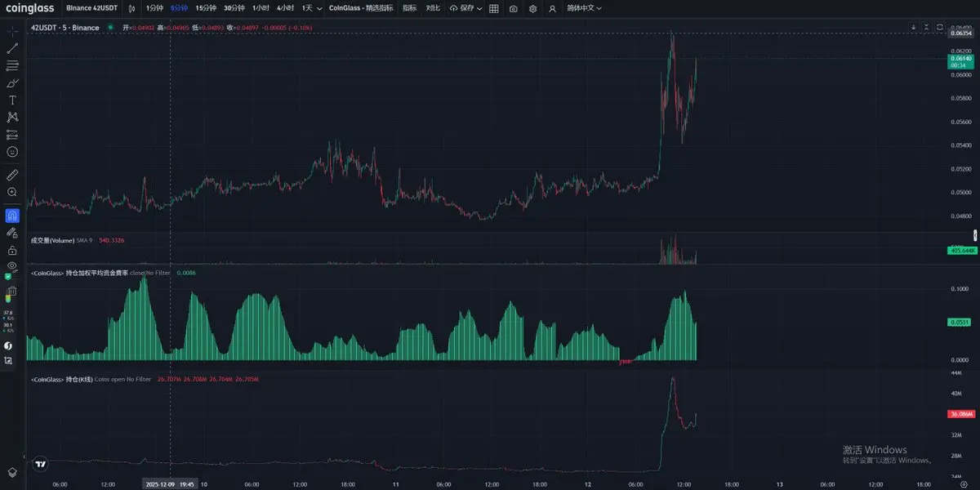Select the brush drawing tool
The height and width of the screenshot is (490, 980).
(x=12, y=82)
